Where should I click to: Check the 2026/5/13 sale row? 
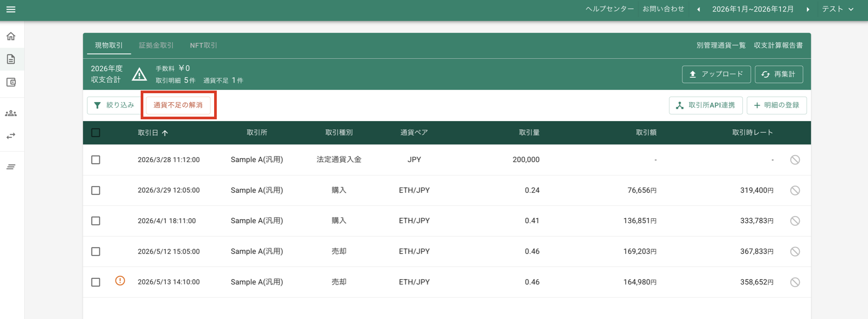pyautogui.click(x=96, y=282)
